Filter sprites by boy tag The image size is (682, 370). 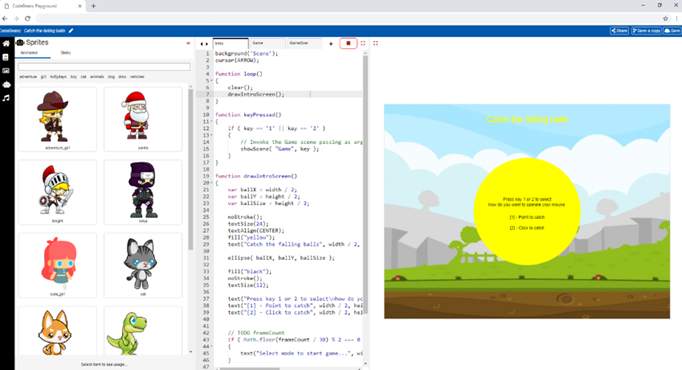click(74, 77)
